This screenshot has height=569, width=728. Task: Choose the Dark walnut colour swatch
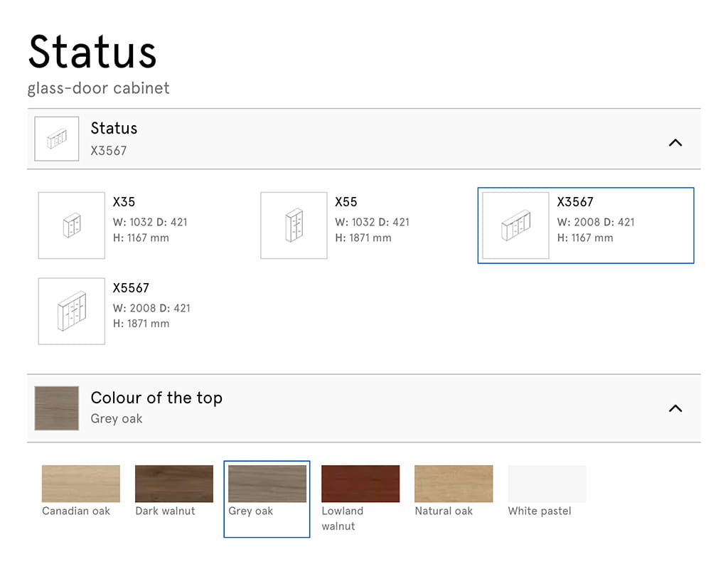[x=174, y=484]
